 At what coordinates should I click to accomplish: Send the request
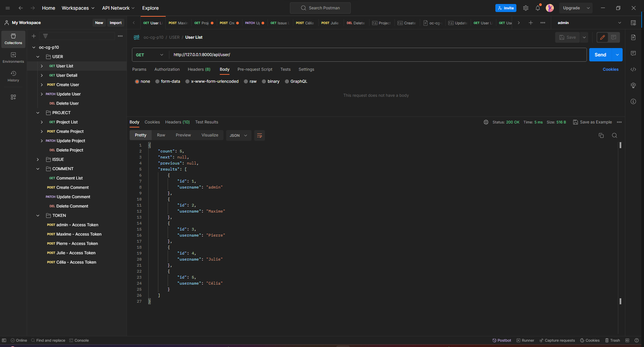pyautogui.click(x=600, y=55)
